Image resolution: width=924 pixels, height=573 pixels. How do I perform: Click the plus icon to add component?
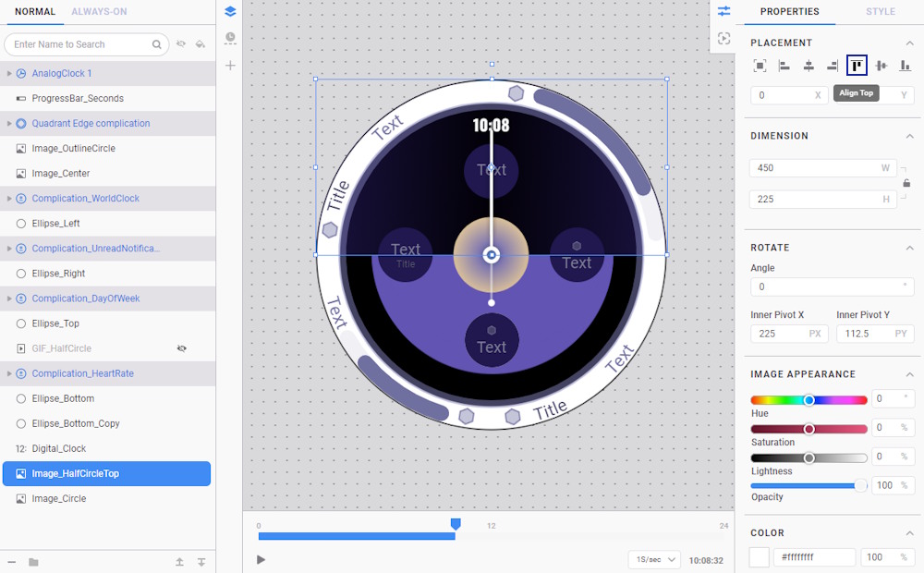click(230, 66)
